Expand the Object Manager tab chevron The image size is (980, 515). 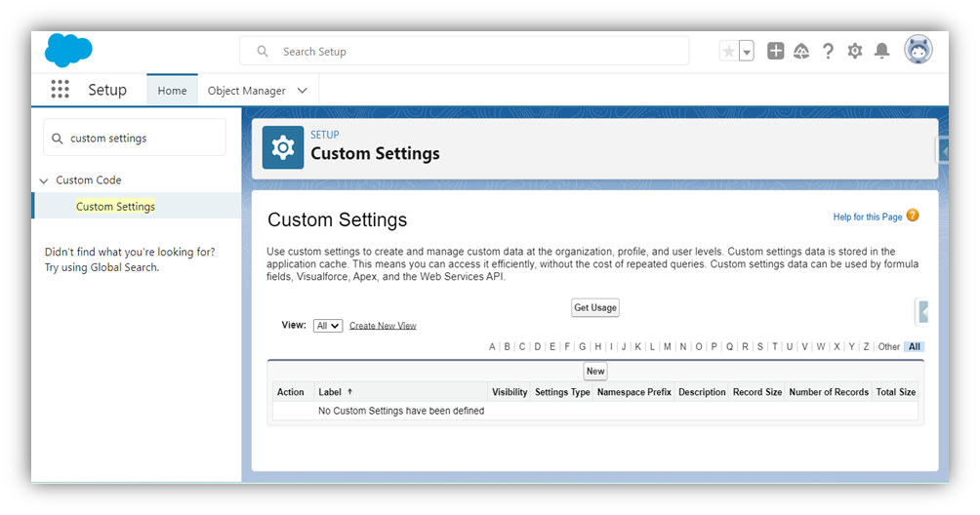coord(303,91)
